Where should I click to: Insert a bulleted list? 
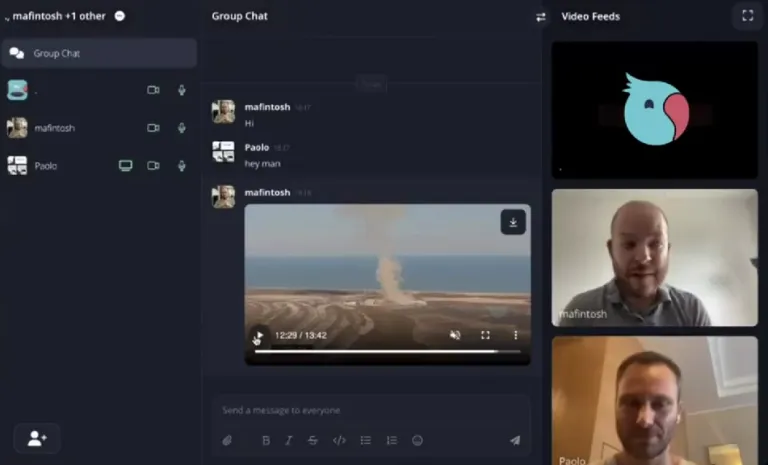(x=366, y=440)
